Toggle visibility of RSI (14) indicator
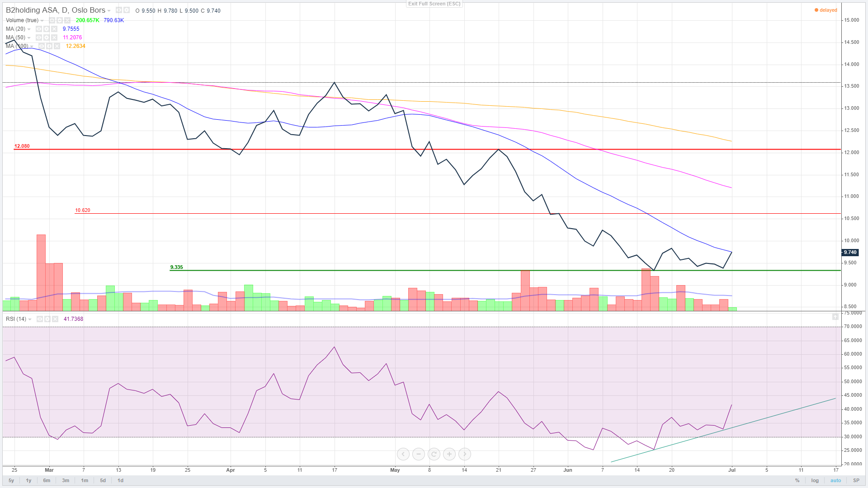This screenshot has width=868, height=488. pos(40,319)
